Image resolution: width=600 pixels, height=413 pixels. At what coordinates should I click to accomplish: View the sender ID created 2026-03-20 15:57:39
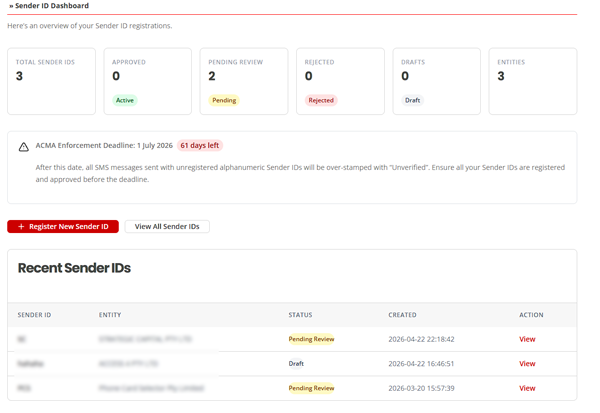pos(527,388)
